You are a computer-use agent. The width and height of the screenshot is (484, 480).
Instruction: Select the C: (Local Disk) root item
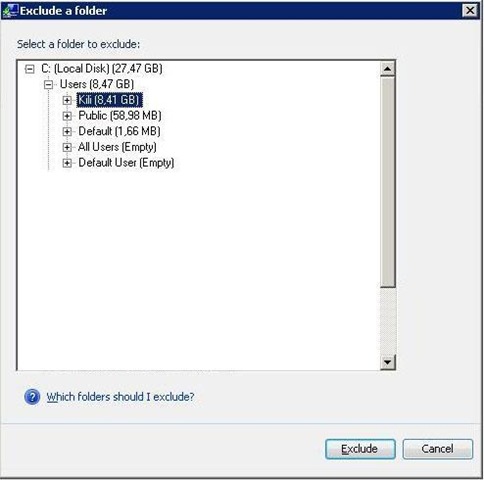[x=102, y=69]
